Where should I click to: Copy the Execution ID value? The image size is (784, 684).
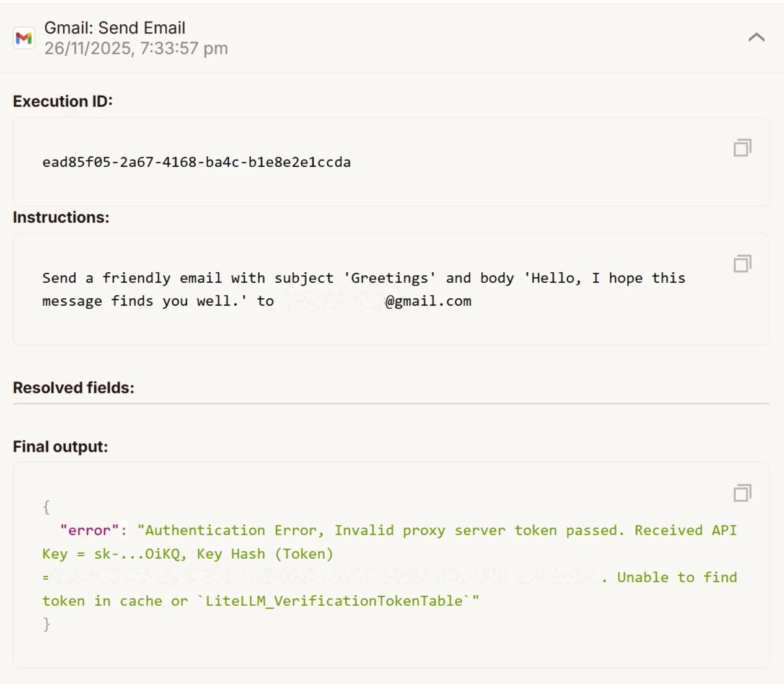(x=742, y=148)
